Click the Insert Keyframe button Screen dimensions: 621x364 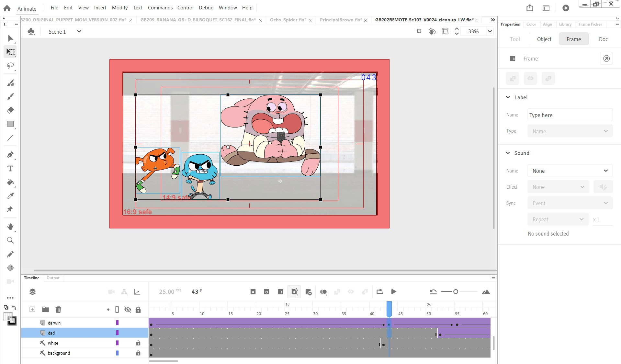click(253, 292)
